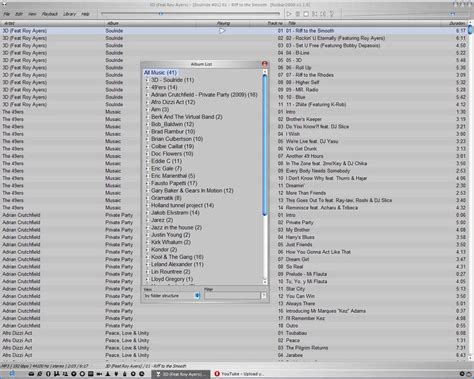The image size is (474, 379).
Task: Open the File menu
Action: [x=7, y=14]
